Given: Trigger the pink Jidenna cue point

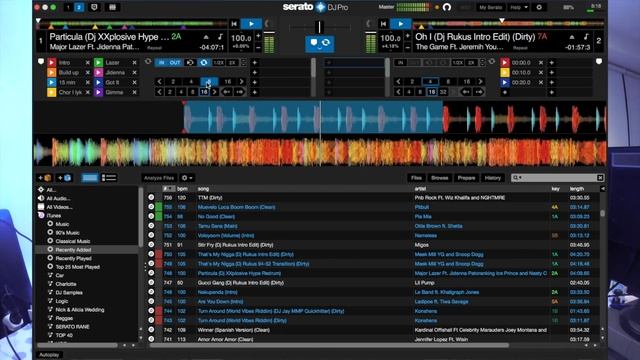Looking at the screenshot, I should click(98, 73).
